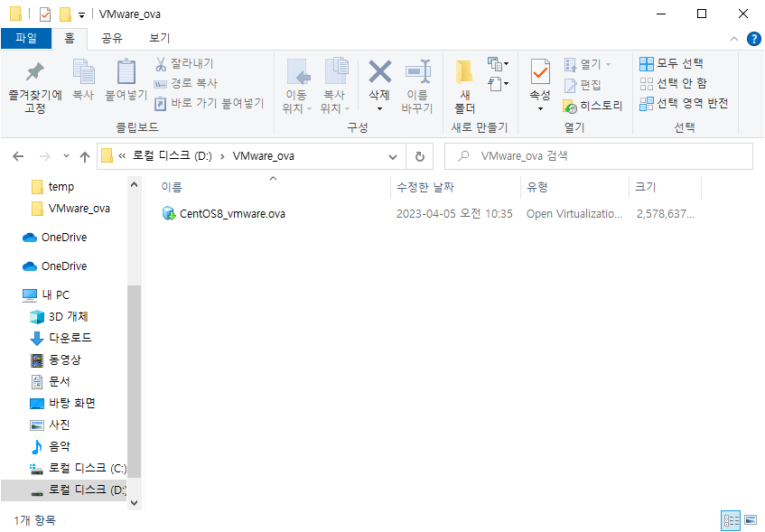Click the 복사 (Copy) ribbon icon
Screen dimensions: 765x532
point(83,79)
